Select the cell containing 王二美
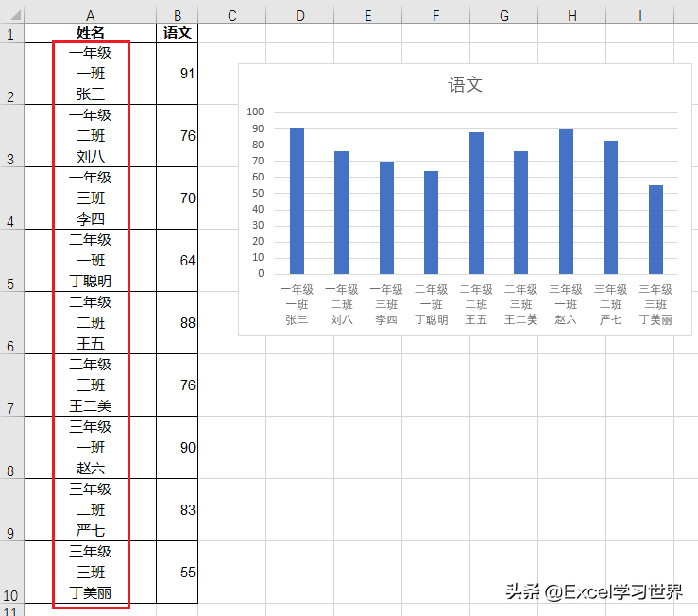Screen dimensions: 698x616 pyautogui.click(x=91, y=385)
